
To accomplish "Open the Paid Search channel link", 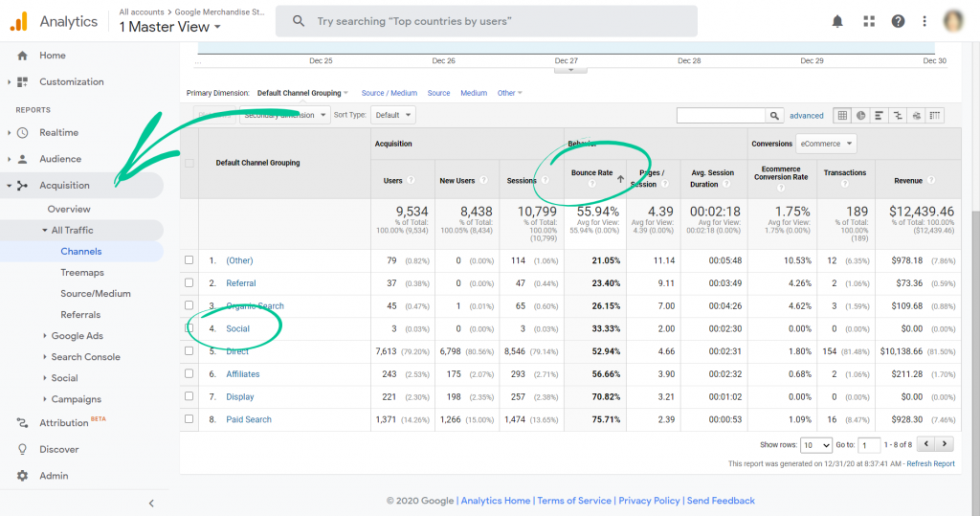I will coord(249,419).
